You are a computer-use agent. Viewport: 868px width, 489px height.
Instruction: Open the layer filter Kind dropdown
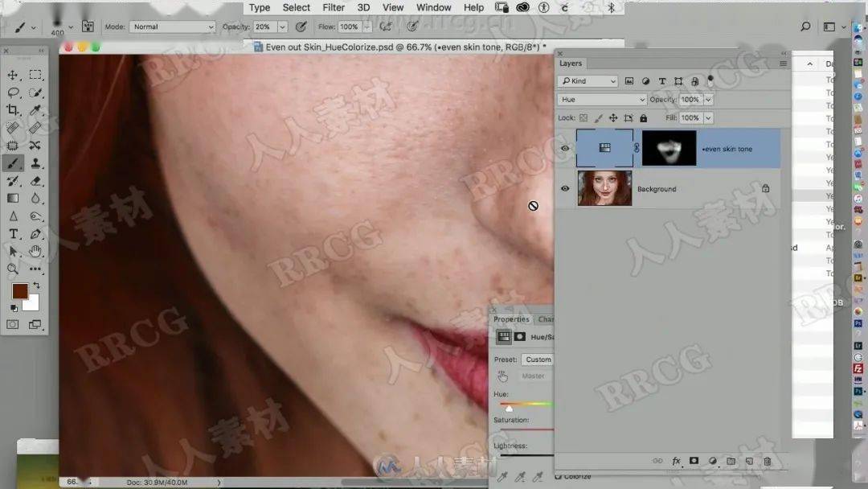click(588, 81)
